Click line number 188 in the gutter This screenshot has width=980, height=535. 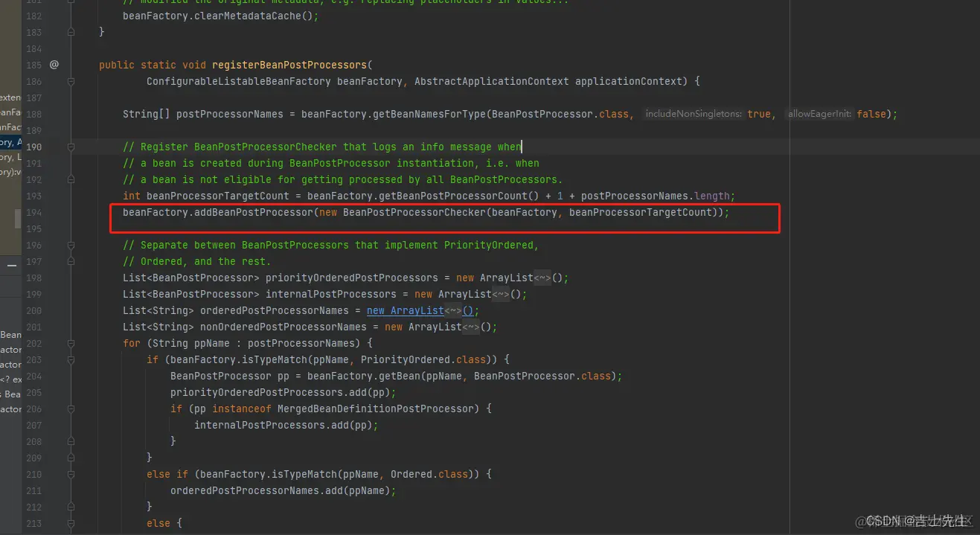point(33,114)
